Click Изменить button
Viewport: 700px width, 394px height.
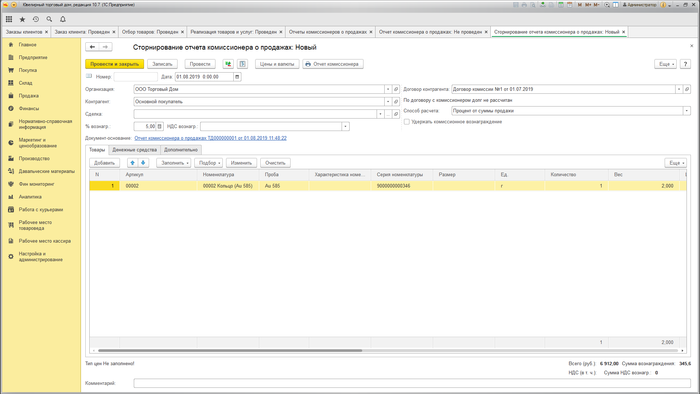click(241, 163)
